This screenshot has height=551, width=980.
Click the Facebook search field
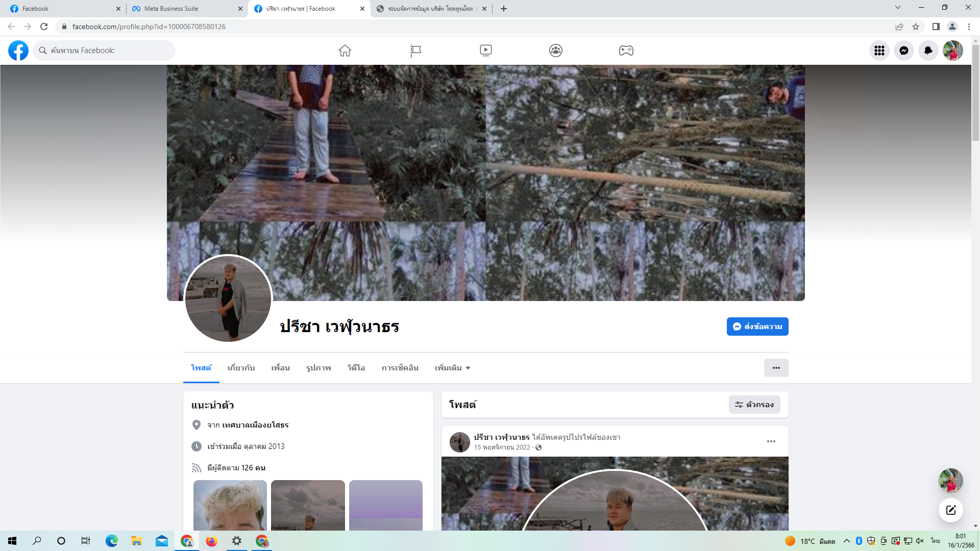pyautogui.click(x=105, y=51)
